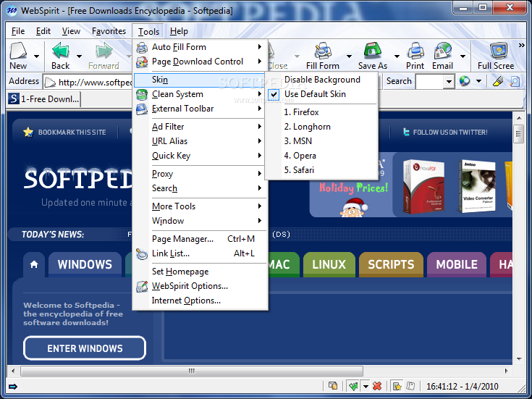Image resolution: width=532 pixels, height=399 pixels.
Task: Open the Favorites menu
Action: [x=109, y=31]
